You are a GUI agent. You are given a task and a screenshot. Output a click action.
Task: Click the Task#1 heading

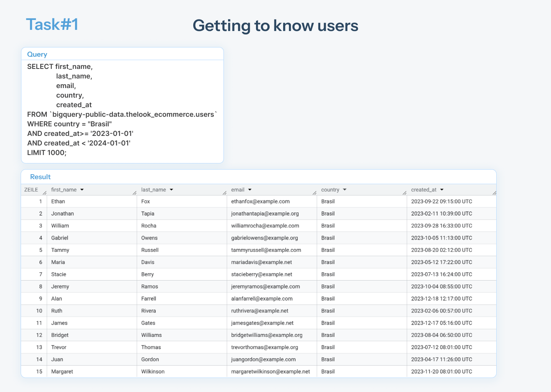[x=52, y=24]
